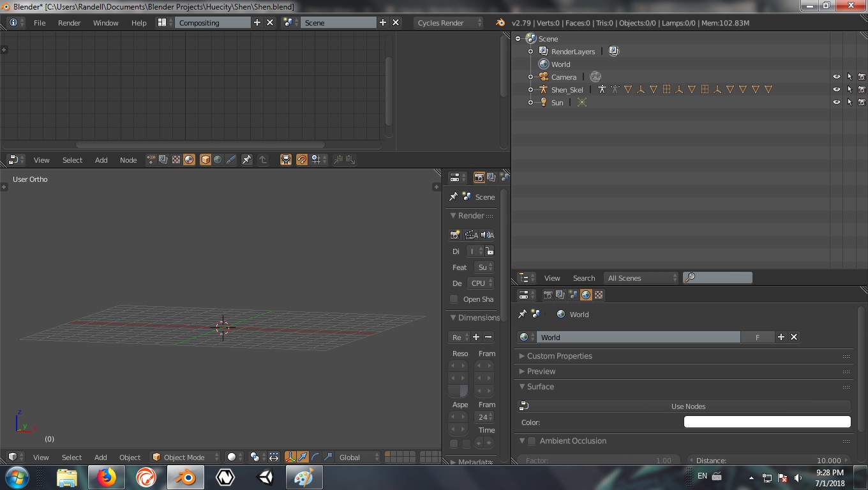
Task: Select the World shader nodes icon in node editor
Action: [218, 160]
